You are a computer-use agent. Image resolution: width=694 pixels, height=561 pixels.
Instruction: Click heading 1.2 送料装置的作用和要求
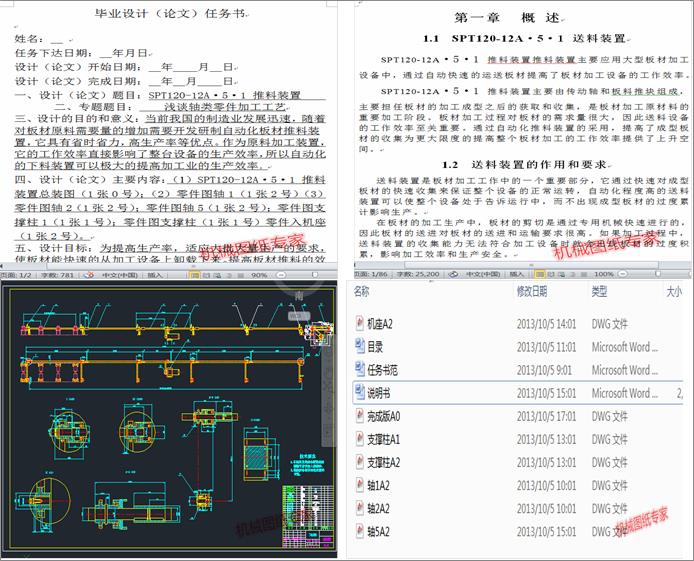click(x=526, y=165)
